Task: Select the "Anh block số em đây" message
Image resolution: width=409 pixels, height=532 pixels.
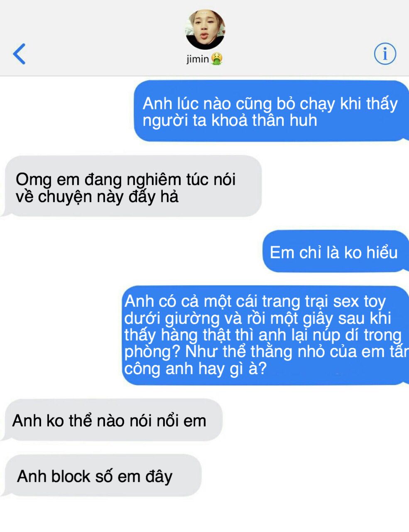Action: click(102, 476)
